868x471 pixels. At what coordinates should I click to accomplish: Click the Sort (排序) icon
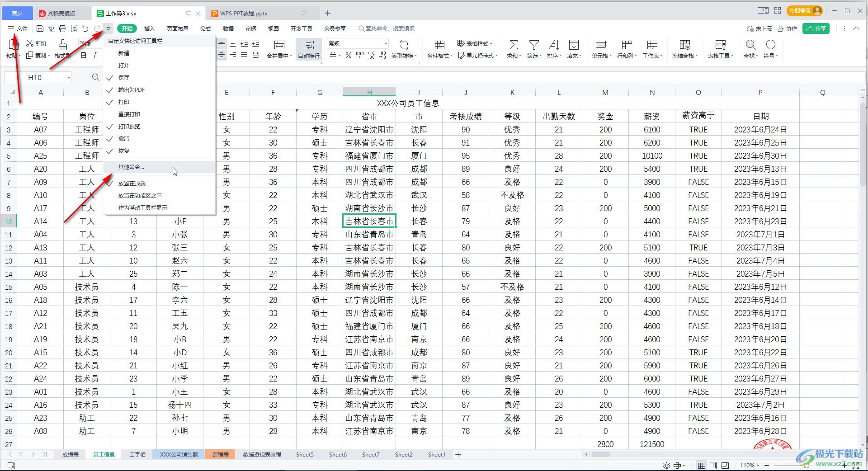tap(553, 49)
